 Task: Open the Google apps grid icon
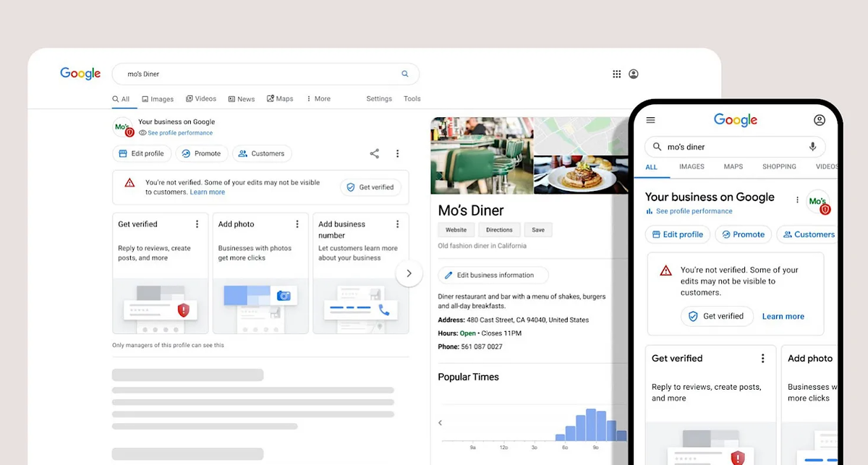click(617, 74)
